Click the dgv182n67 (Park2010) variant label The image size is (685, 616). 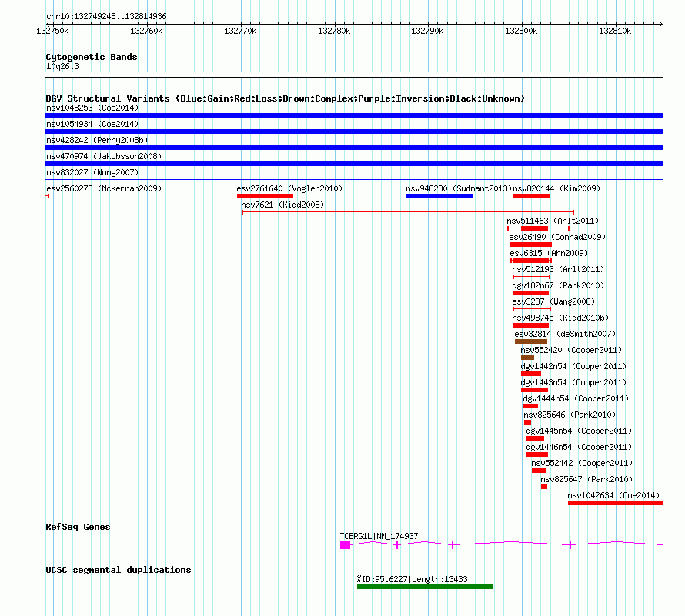click(x=558, y=285)
